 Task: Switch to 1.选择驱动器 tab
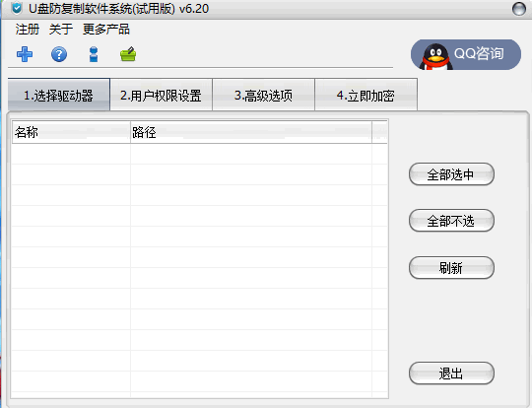59,95
